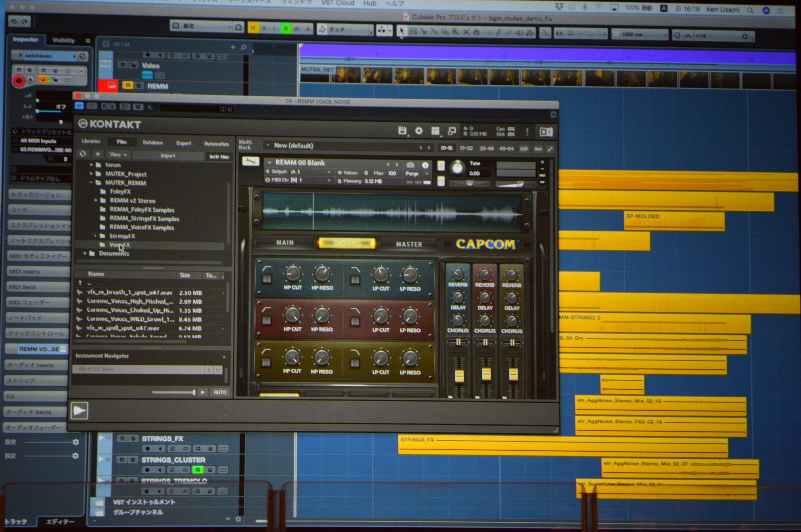801x532 pixels.
Task: Toggle plugin power button in Kontakt window header
Action: pos(79,106)
